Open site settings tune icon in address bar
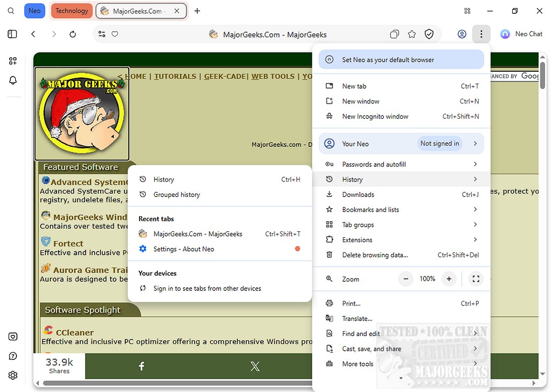Screen dimensions: 551x392 [102, 34]
